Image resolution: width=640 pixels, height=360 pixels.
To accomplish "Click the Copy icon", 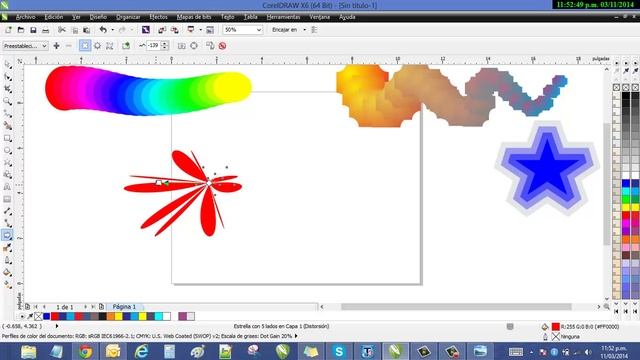I will [x=74, y=30].
